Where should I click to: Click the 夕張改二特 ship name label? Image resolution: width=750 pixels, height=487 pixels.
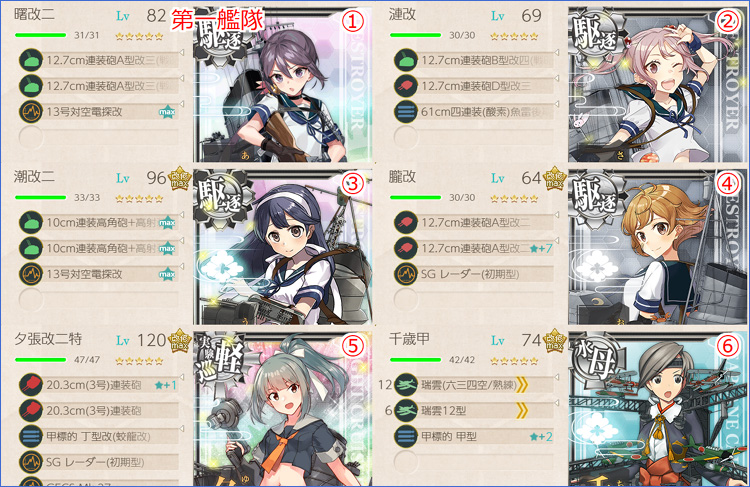tap(48, 339)
